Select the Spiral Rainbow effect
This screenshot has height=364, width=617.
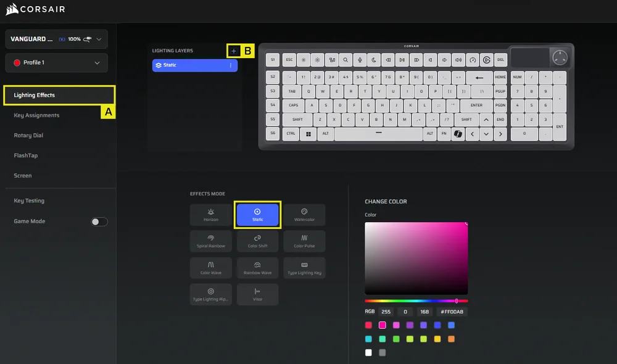tap(211, 241)
